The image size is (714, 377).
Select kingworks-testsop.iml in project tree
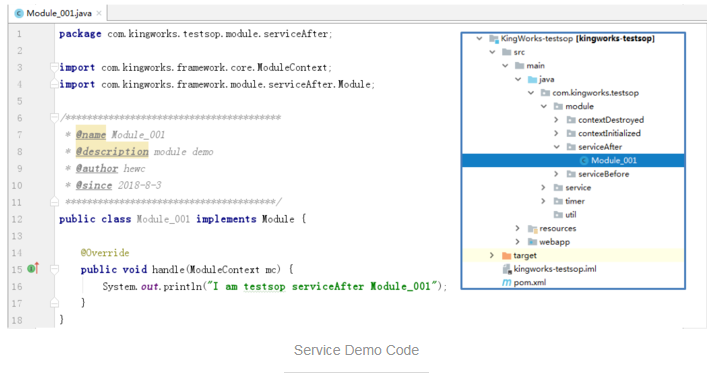coord(573,269)
